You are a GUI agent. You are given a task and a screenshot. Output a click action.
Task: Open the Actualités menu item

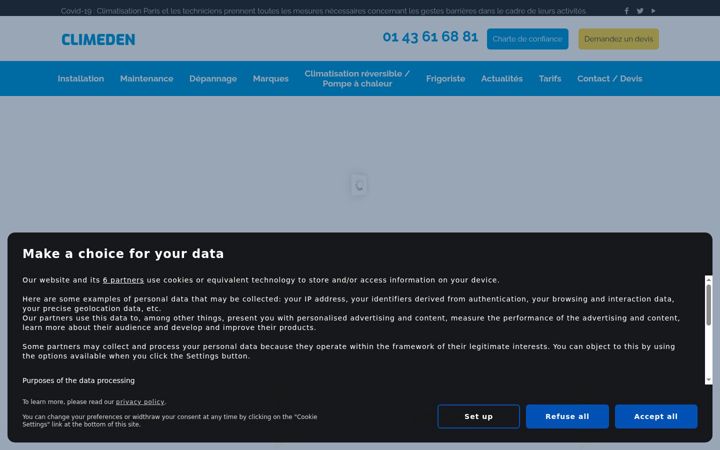pyautogui.click(x=502, y=79)
